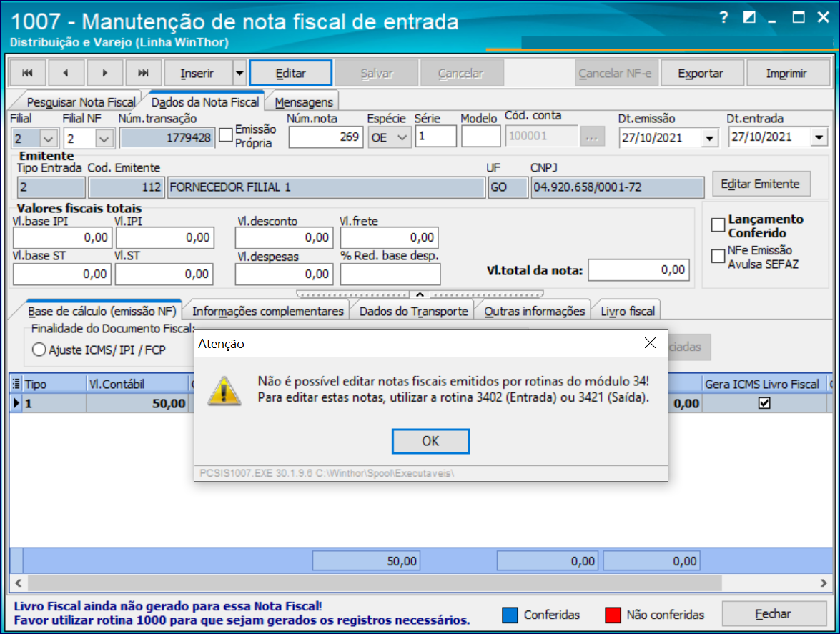Click the warning triangle icon in dialog
The width and height of the screenshot is (840, 634).
click(224, 390)
